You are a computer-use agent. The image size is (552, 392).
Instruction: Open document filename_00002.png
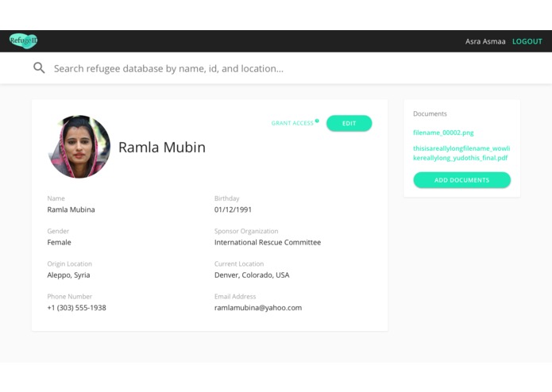[x=443, y=133]
